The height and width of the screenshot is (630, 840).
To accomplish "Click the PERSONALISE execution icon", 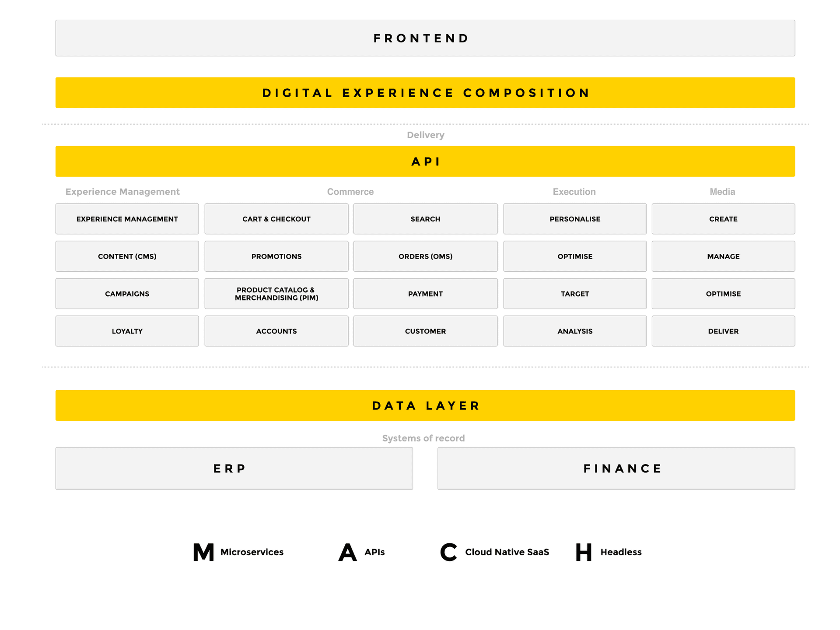I will [x=574, y=218].
